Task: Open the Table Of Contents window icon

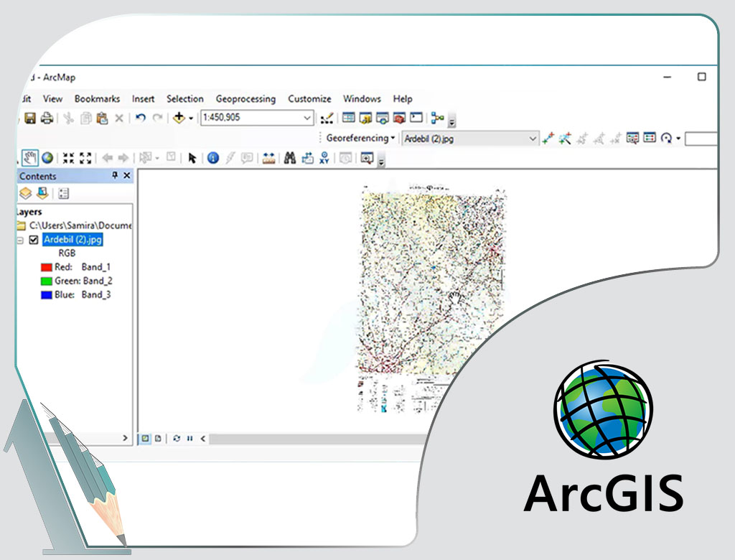Action: coord(348,117)
